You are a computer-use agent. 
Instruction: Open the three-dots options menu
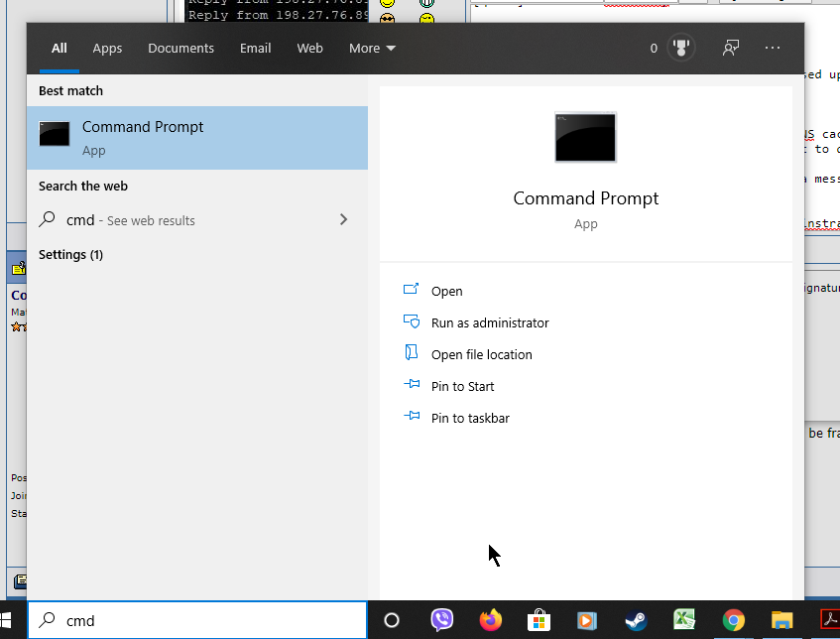pyautogui.click(x=772, y=48)
